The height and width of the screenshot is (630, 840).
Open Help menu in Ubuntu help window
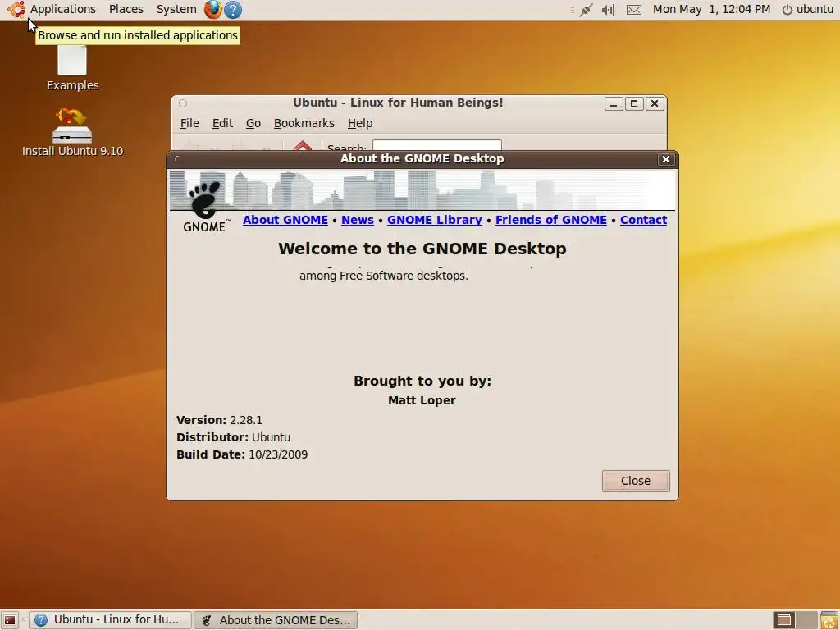pos(360,123)
